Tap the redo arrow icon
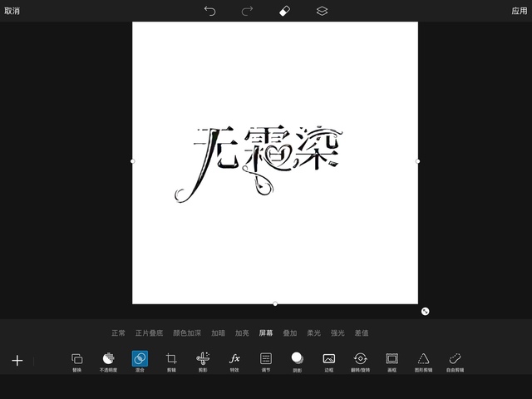The width and height of the screenshot is (532, 399). 247,11
